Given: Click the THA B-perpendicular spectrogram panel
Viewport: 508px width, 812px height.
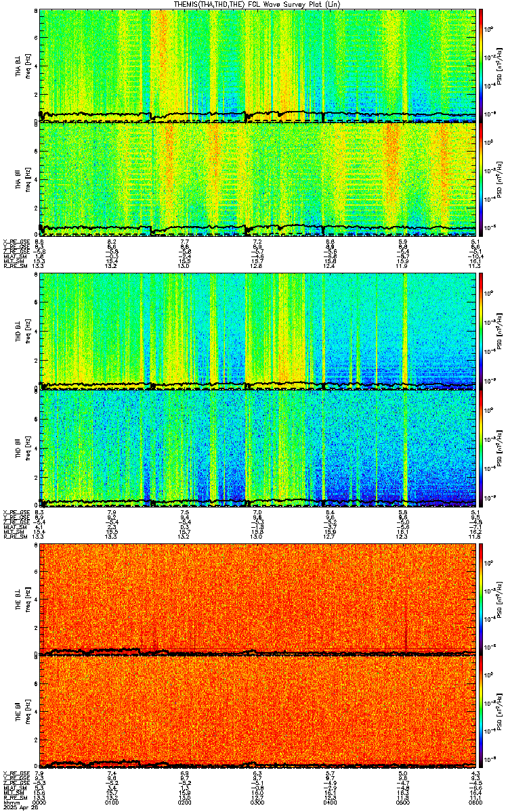Looking at the screenshot, I should [257, 66].
